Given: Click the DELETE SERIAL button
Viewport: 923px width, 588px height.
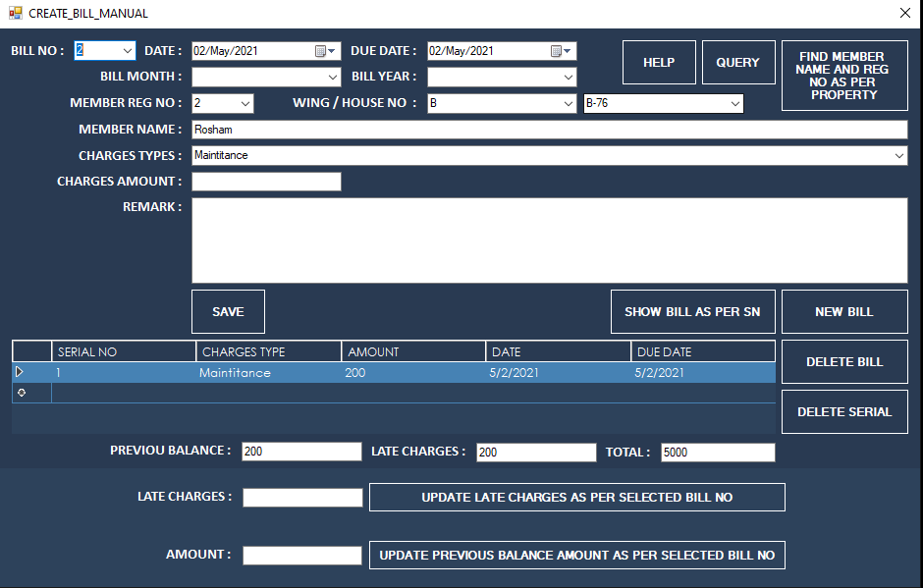Looking at the screenshot, I should (844, 412).
